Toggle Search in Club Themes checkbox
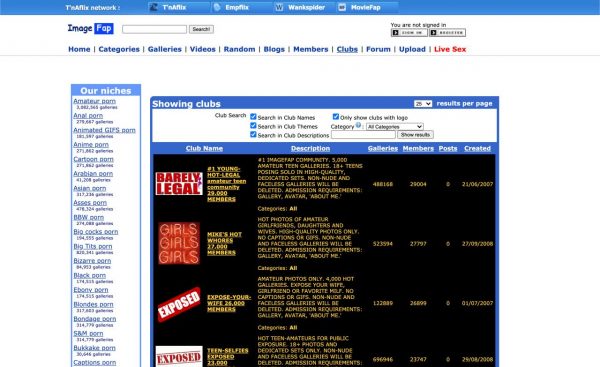The height and width of the screenshot is (367, 600). coord(253,126)
